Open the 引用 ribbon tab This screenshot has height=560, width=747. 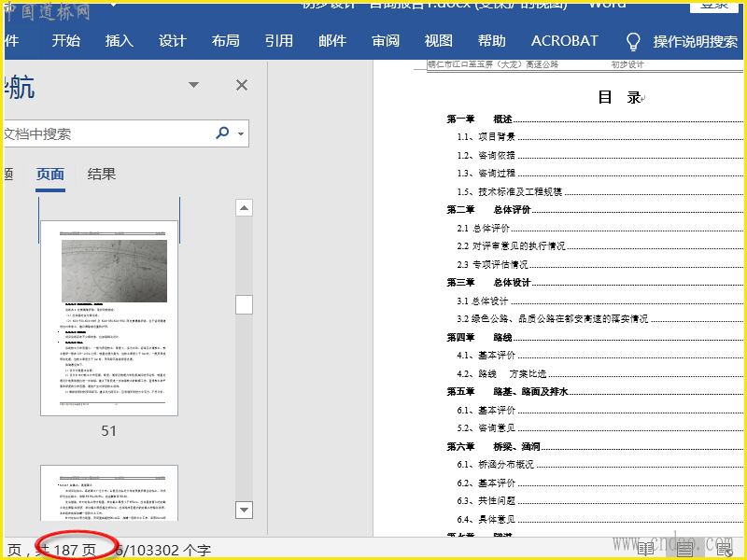(278, 41)
